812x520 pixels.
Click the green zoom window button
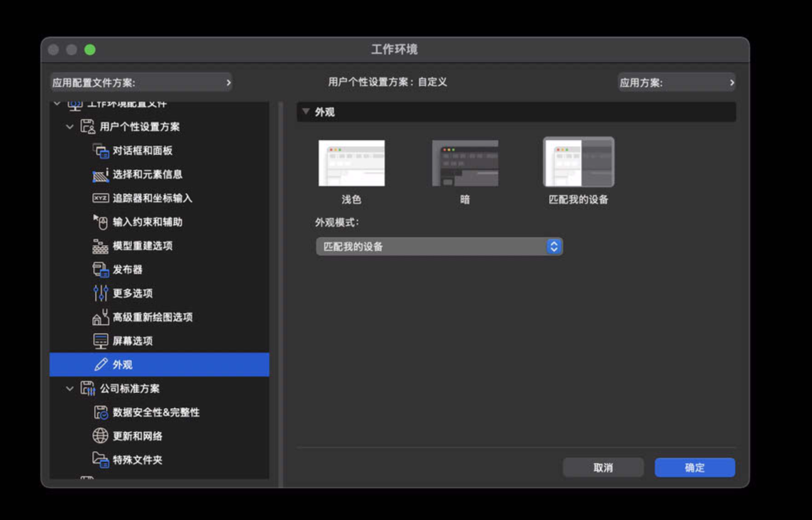point(90,49)
